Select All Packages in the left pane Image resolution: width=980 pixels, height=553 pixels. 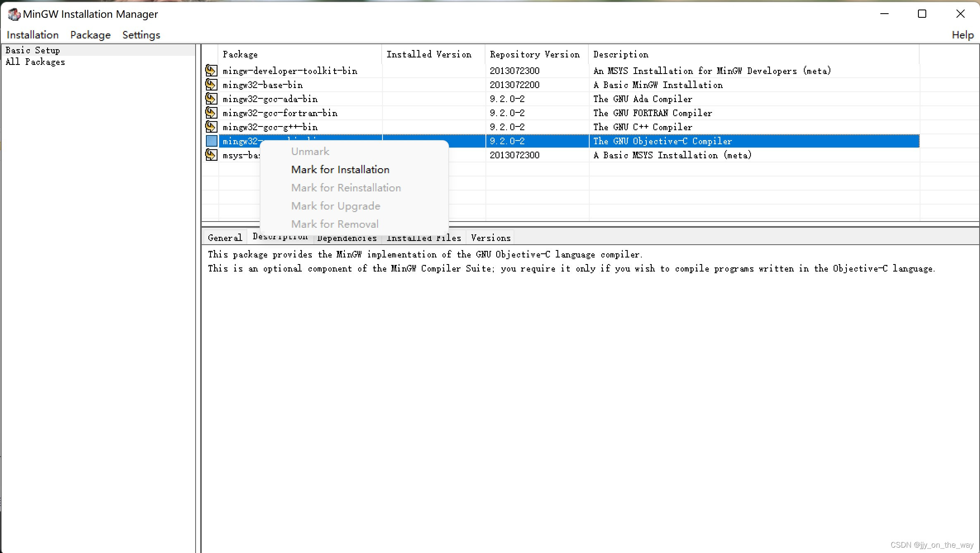(35, 62)
